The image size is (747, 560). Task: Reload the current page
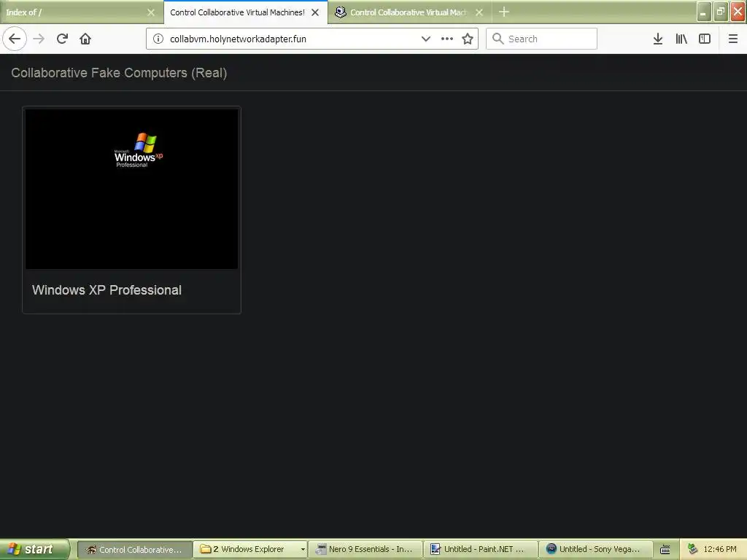(x=62, y=39)
